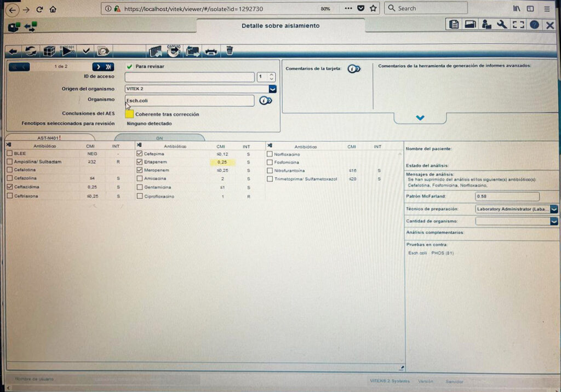Screen dimensions: 561x392
Task: Click the trash can delete icon
Action: pyautogui.click(x=230, y=50)
